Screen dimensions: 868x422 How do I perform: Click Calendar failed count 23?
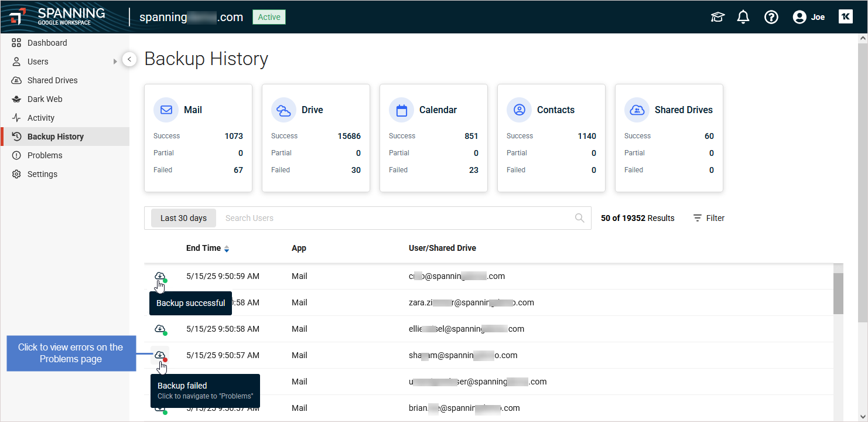(473, 170)
